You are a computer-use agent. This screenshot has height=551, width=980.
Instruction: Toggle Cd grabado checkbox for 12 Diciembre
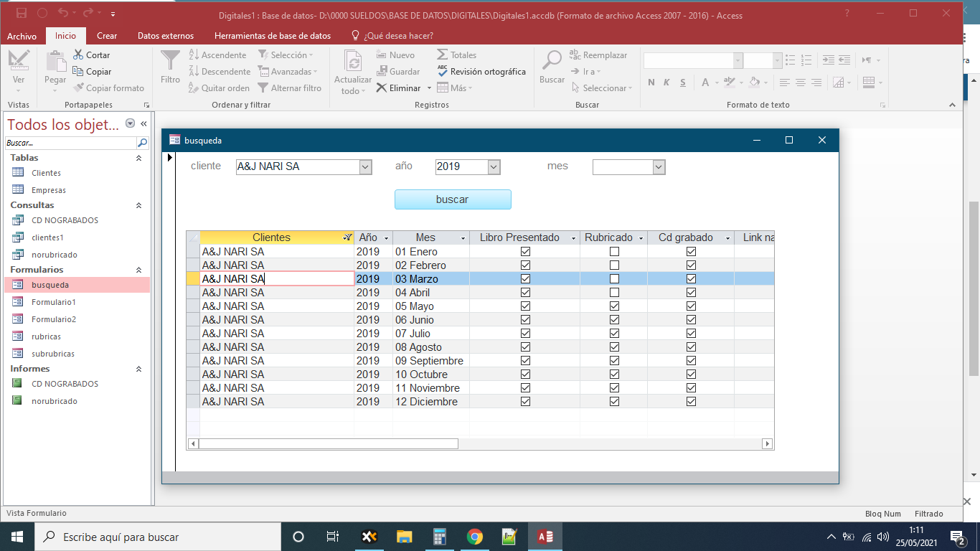[x=691, y=402]
